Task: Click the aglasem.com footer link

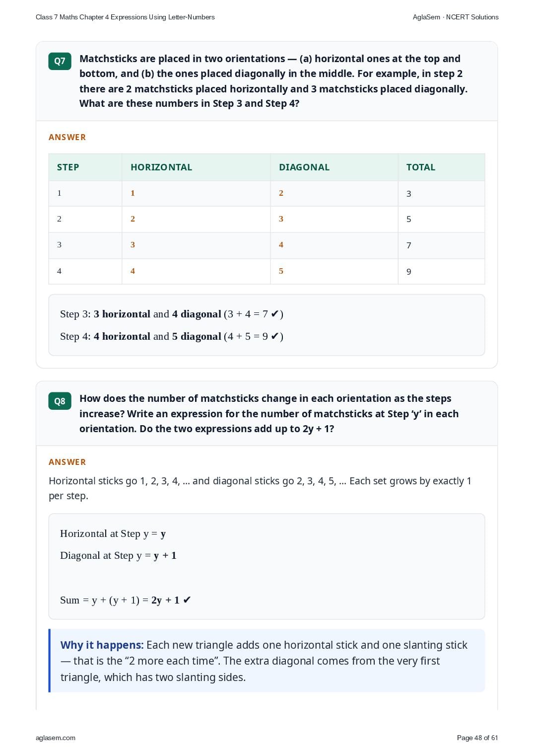Action: 56,738
